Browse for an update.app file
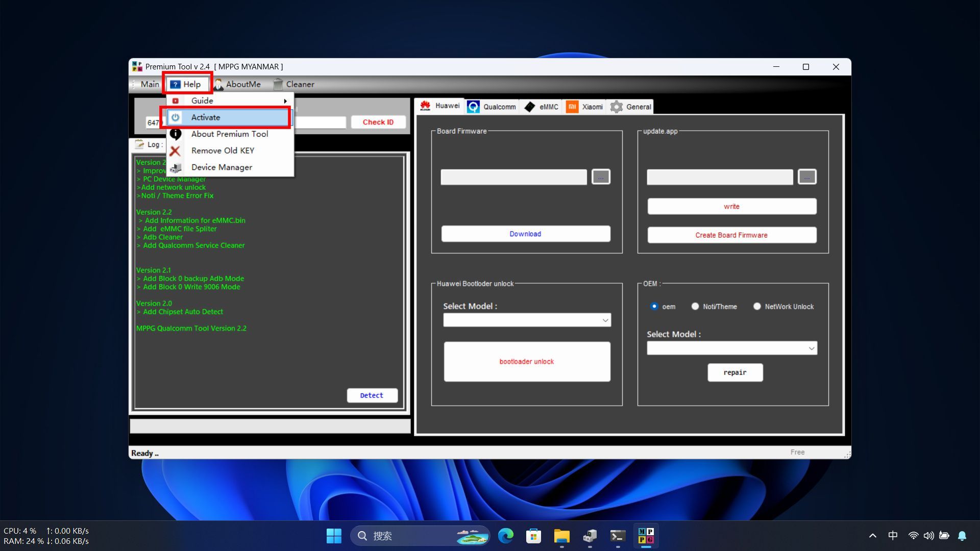Image resolution: width=980 pixels, height=551 pixels. coord(806,177)
